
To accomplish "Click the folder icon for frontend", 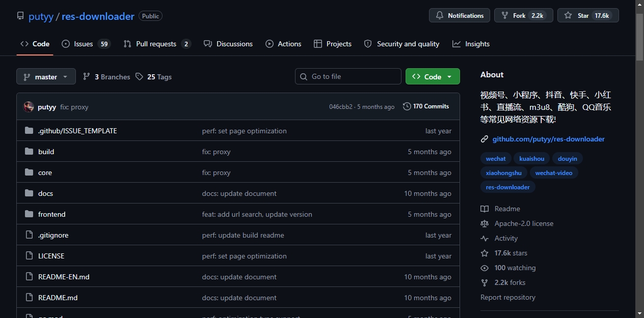I will pos(29,214).
